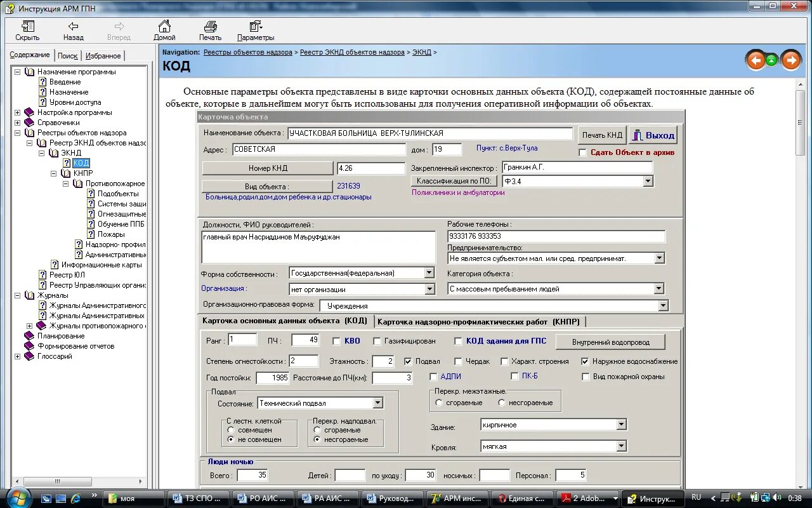This screenshot has height=508, width=812.
Task: Open Параметры options toolbar icon
Action: click(x=256, y=27)
